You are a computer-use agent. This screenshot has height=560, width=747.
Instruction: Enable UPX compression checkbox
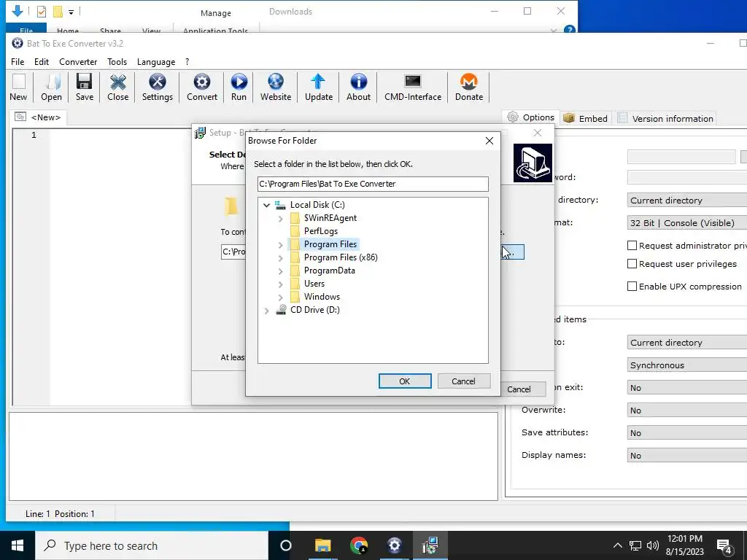(632, 287)
